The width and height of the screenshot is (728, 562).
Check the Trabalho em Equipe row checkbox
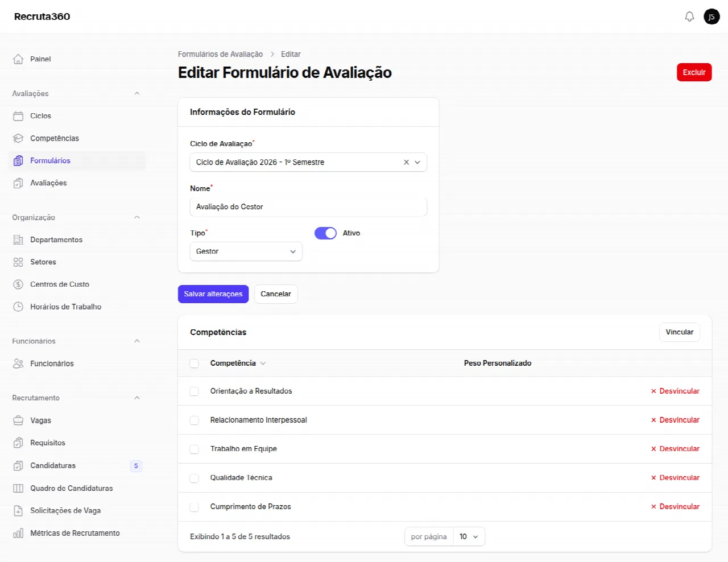[x=195, y=449]
